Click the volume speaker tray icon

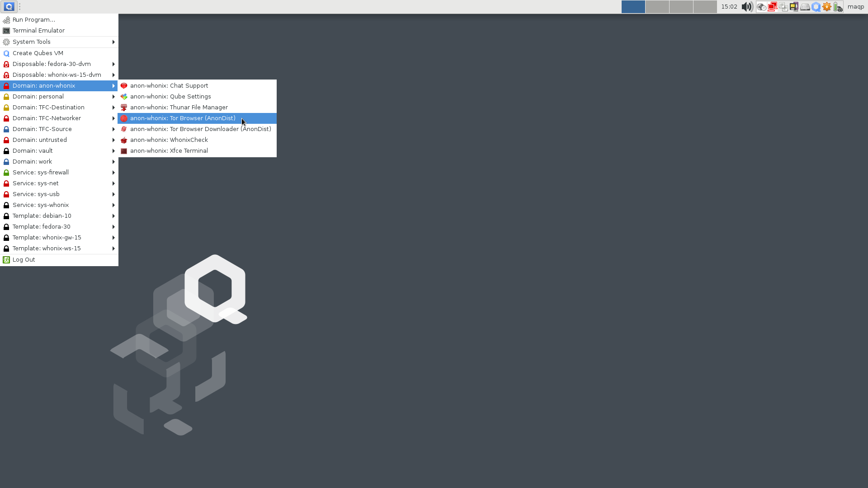tap(747, 7)
